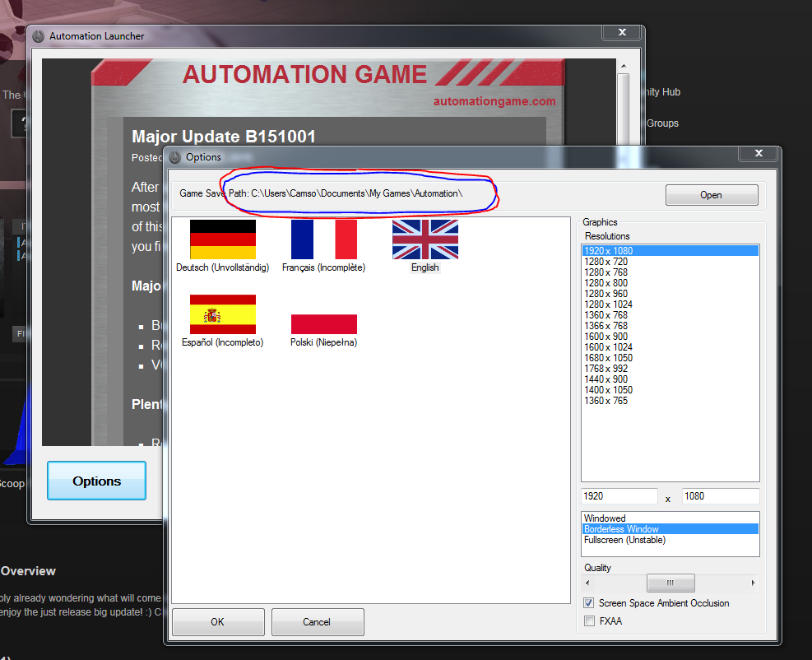The image size is (812, 660).
Task: Open the game save path folder
Action: point(712,195)
